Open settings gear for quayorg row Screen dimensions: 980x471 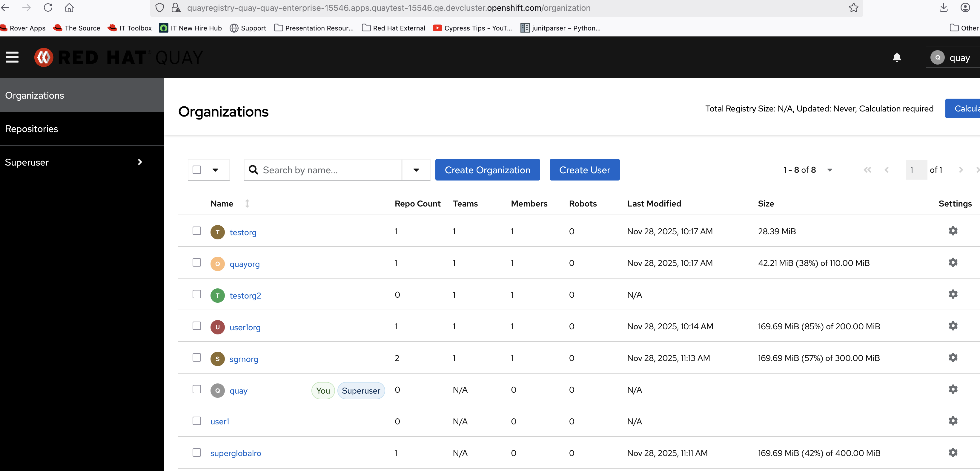(953, 263)
